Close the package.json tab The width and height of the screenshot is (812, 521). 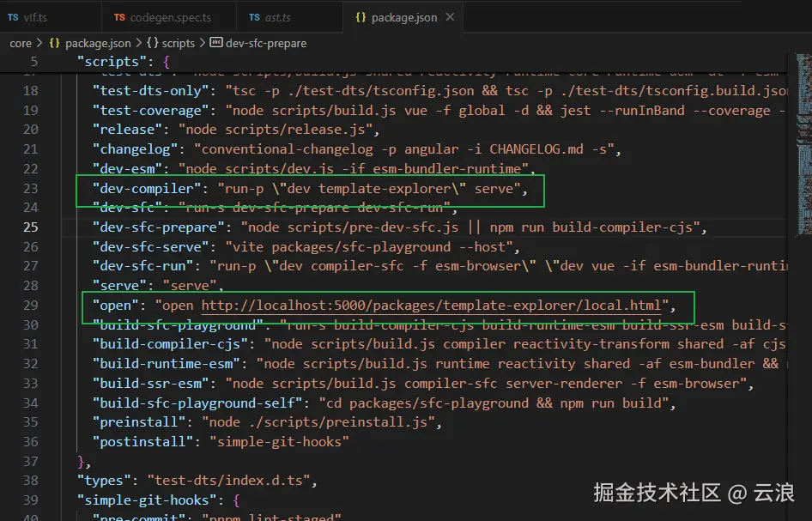(x=450, y=17)
